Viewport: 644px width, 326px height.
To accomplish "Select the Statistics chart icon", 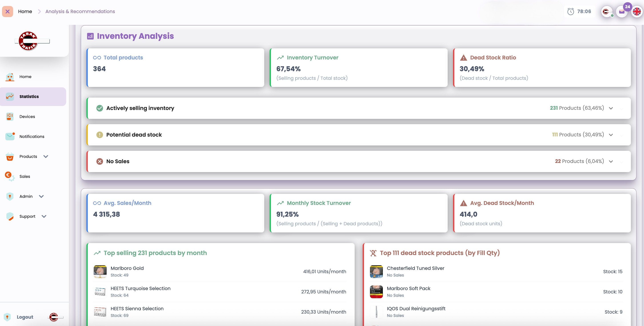I will [9, 96].
